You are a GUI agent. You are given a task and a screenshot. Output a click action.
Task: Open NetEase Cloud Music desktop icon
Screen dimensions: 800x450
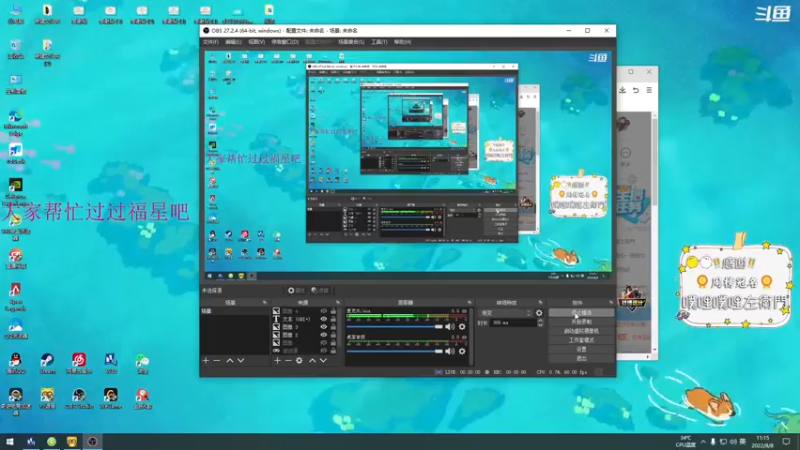[x=79, y=363]
